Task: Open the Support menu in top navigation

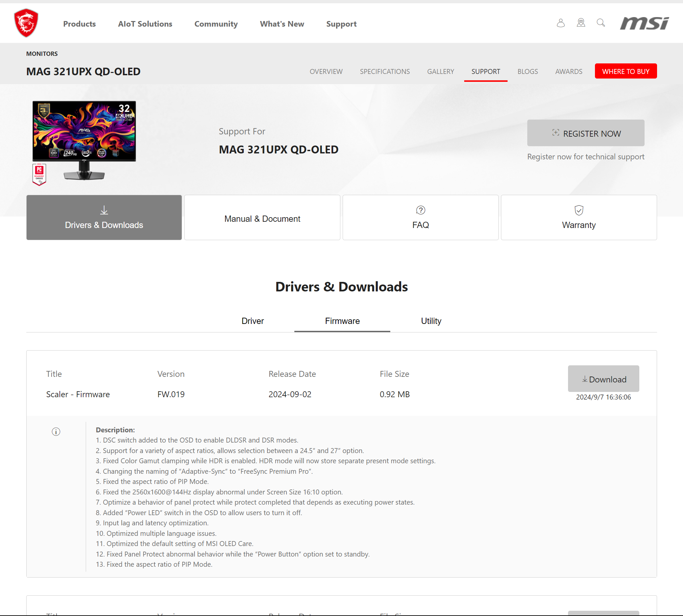Action: 341,24
